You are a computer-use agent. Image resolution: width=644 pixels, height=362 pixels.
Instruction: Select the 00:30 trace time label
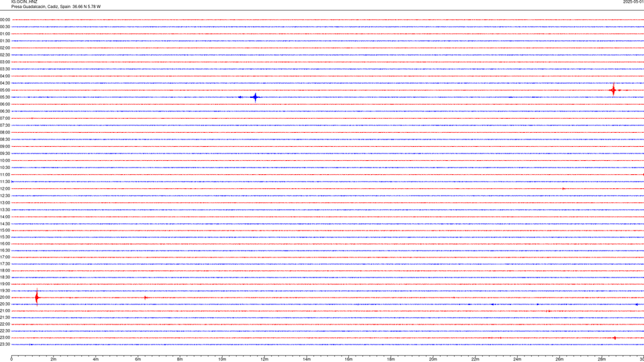pyautogui.click(x=5, y=27)
